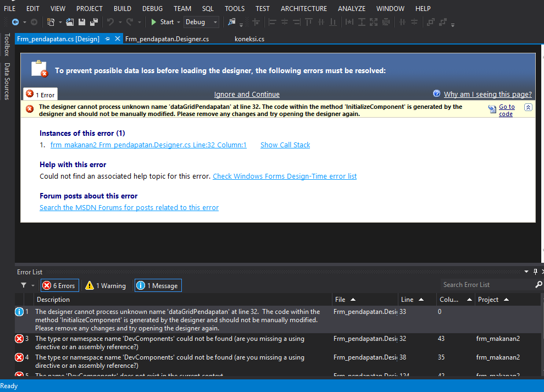Click the Undo icon in the toolbar
Screen dimensions: 544x392
click(111, 22)
